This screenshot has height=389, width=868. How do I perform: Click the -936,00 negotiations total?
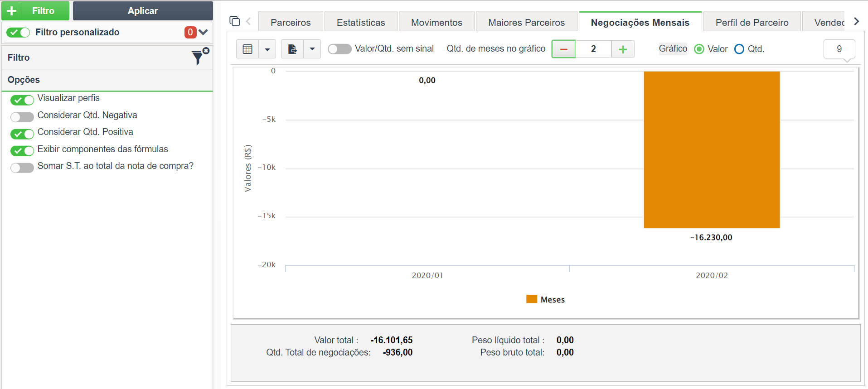coord(398,352)
